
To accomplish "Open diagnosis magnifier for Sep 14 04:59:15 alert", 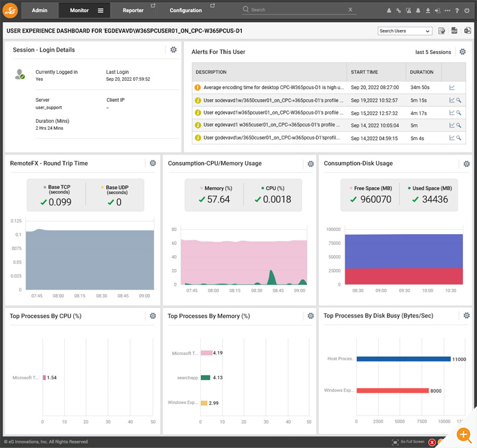I will 459,138.
